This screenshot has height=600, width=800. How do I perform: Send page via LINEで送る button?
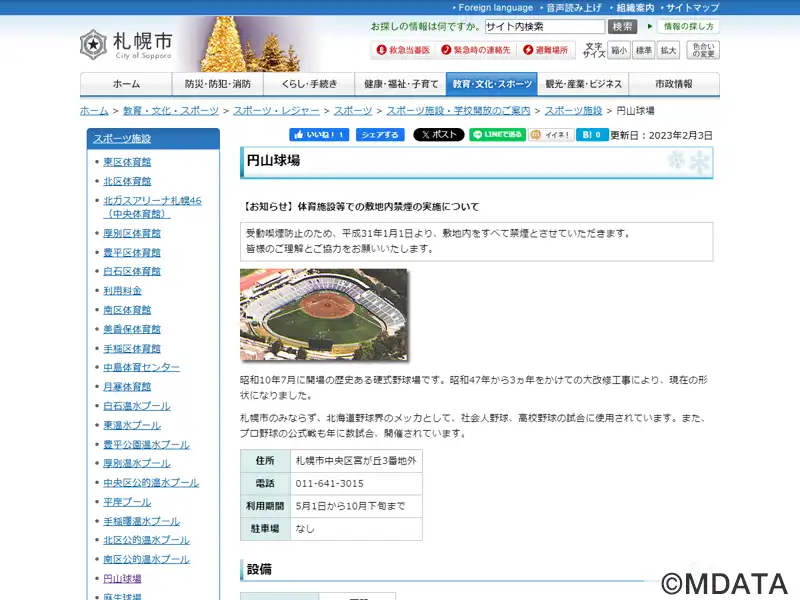click(x=497, y=135)
